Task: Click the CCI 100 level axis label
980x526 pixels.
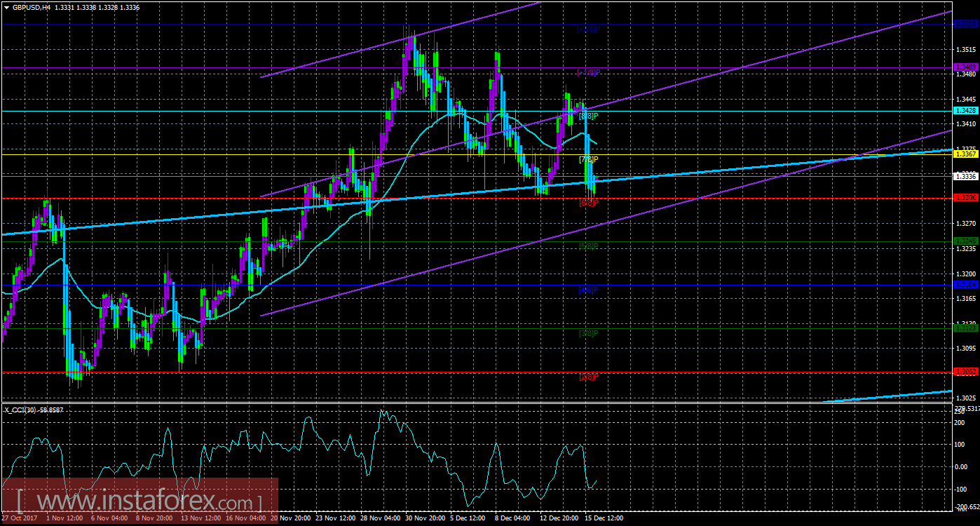Action: point(961,445)
